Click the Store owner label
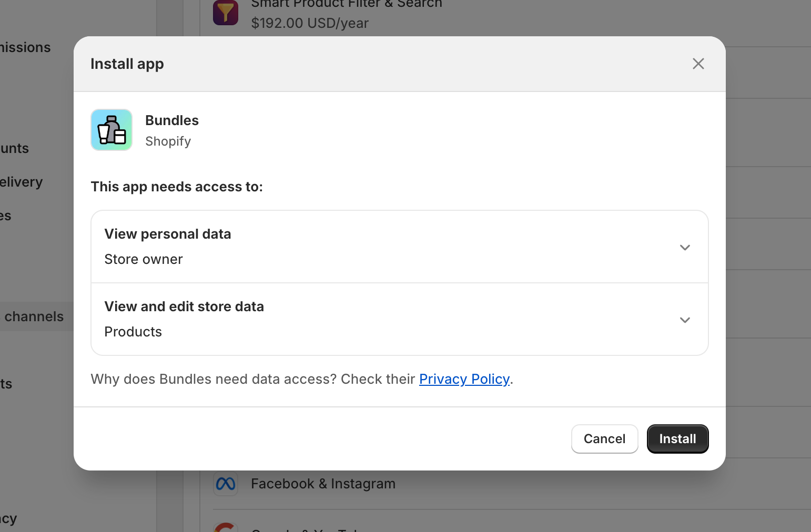811x532 pixels. click(143, 259)
